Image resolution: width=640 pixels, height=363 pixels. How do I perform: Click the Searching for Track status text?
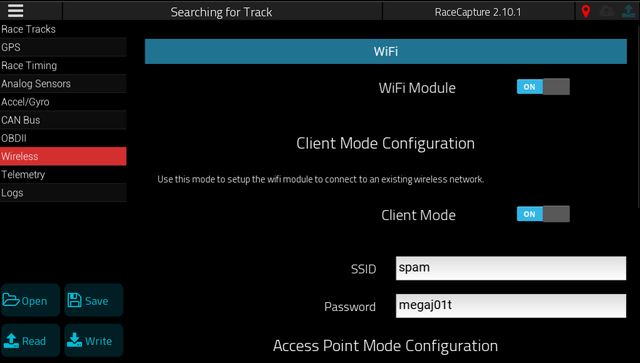pos(221,12)
